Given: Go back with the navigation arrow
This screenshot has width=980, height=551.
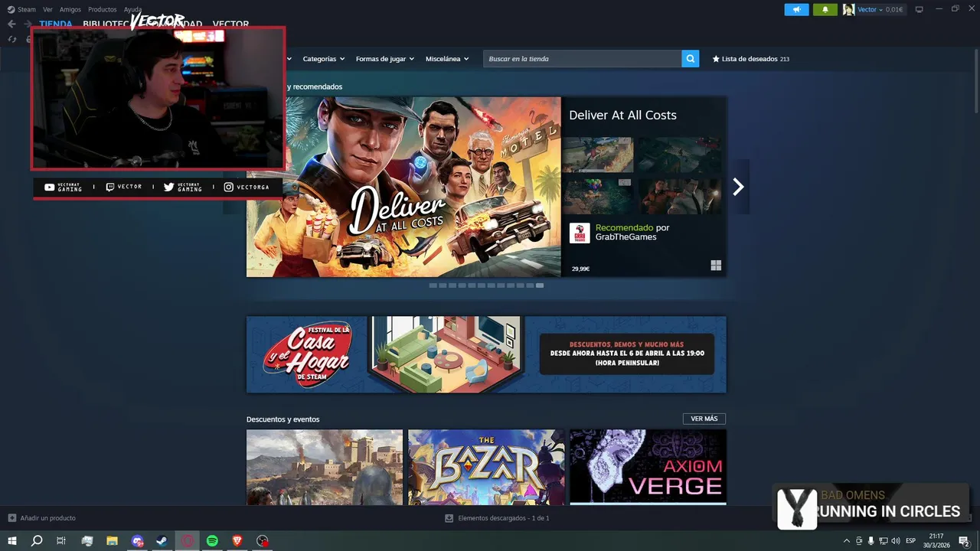Looking at the screenshot, I should 11,24.
